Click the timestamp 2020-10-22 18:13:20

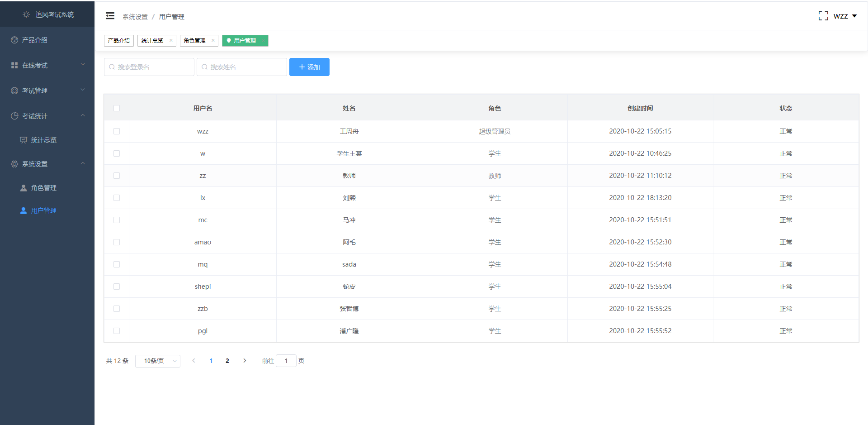(640, 198)
